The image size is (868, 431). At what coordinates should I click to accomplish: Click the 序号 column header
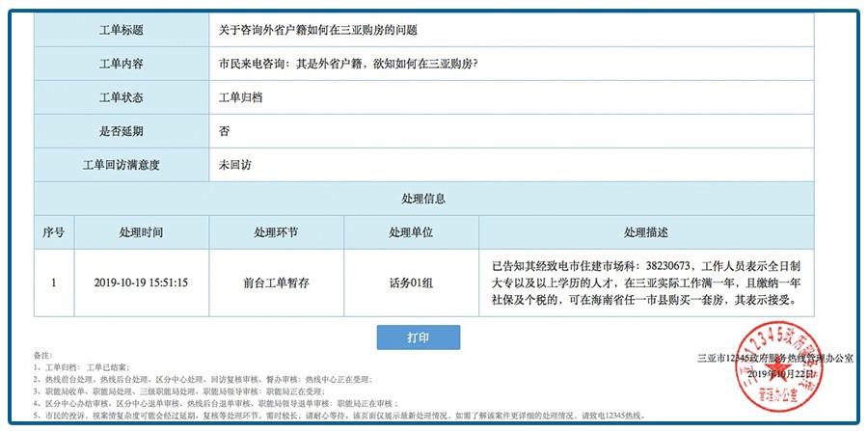54,232
